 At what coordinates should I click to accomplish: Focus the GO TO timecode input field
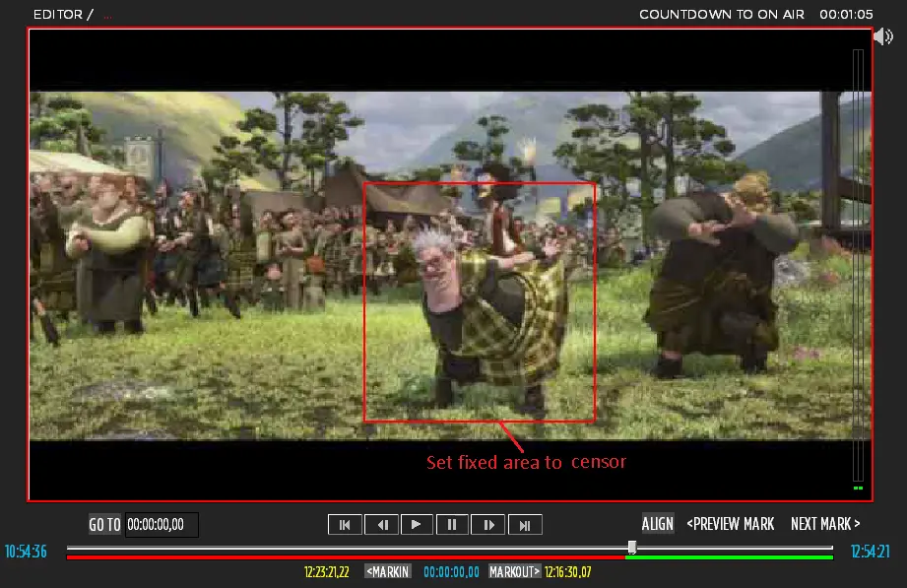162,525
